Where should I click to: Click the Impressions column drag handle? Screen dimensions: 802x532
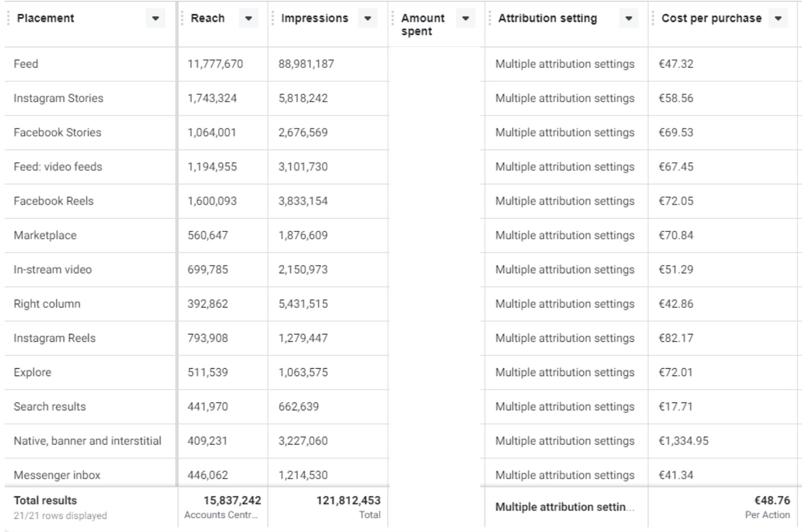[x=273, y=19]
